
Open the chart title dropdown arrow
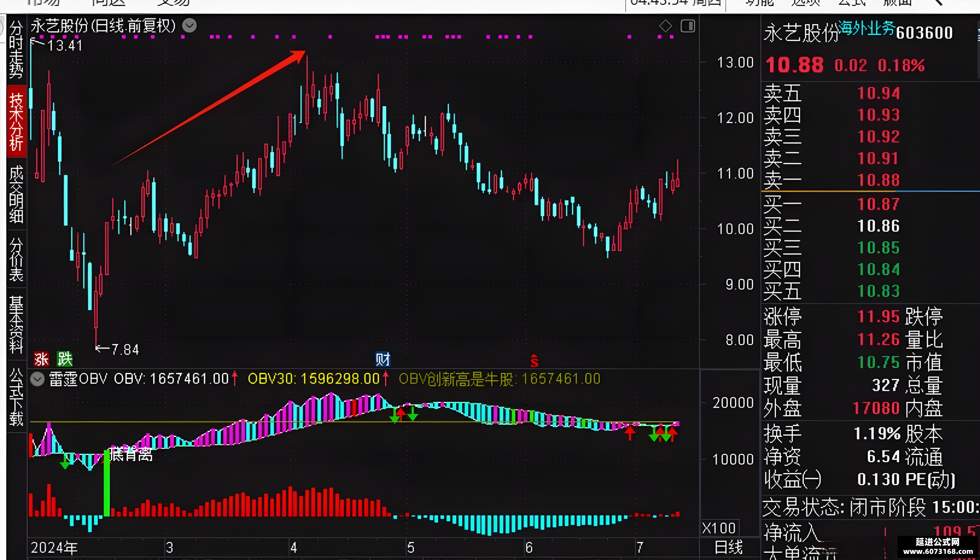189,26
